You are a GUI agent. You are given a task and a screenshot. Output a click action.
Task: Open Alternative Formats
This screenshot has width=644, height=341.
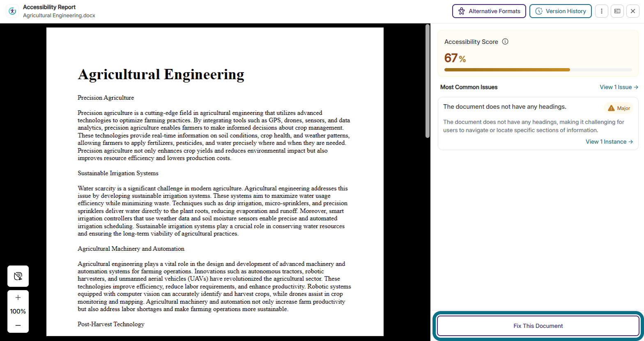[x=489, y=11]
